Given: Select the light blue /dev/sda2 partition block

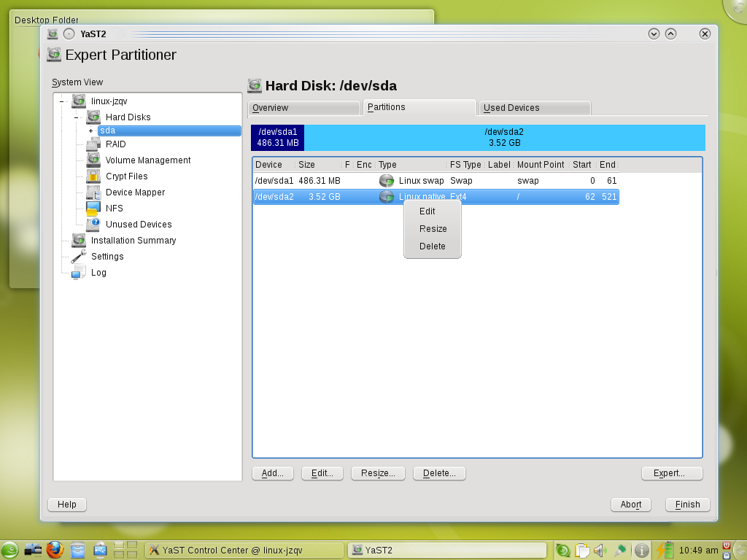Looking at the screenshot, I should pos(505,138).
